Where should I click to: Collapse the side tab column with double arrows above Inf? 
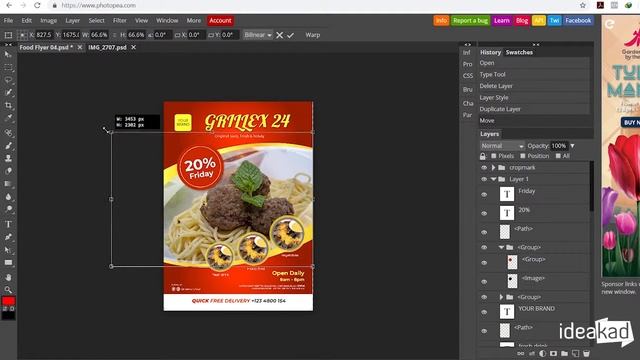468,44
